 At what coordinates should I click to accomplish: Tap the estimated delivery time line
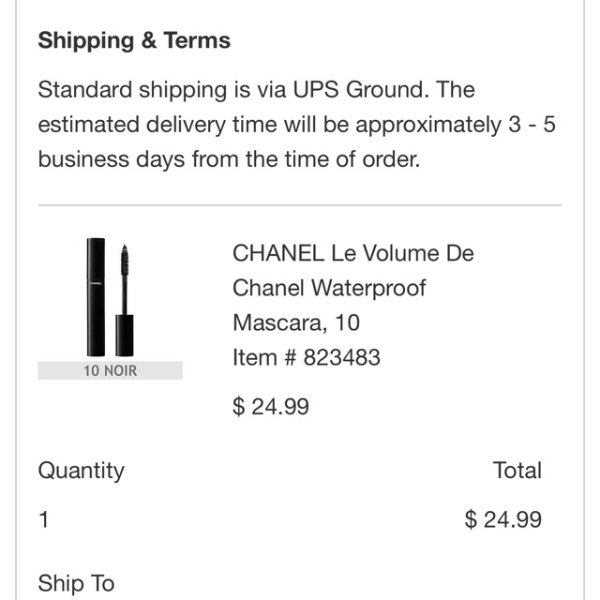297,125
